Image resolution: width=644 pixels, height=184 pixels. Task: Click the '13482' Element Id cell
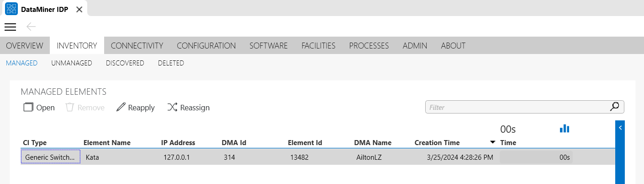(x=299, y=157)
